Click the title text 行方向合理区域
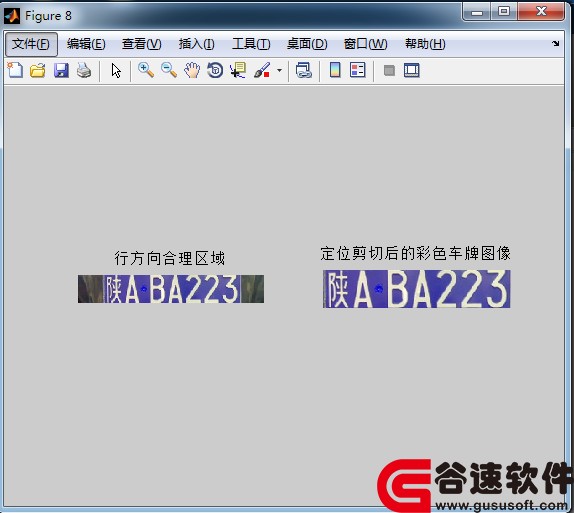 (170, 258)
